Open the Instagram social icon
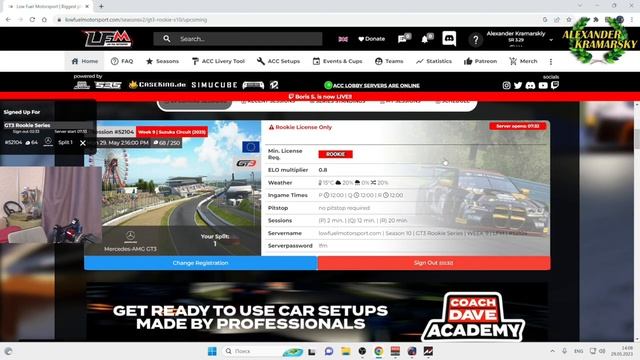This screenshot has height=360, width=640. (x=506, y=85)
